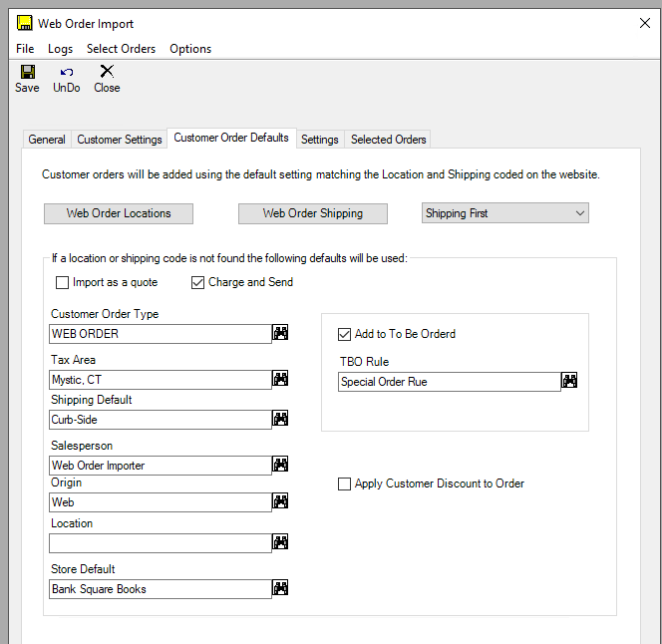Open lookup binoculars for Tax Area
662x644 pixels.
(x=280, y=379)
